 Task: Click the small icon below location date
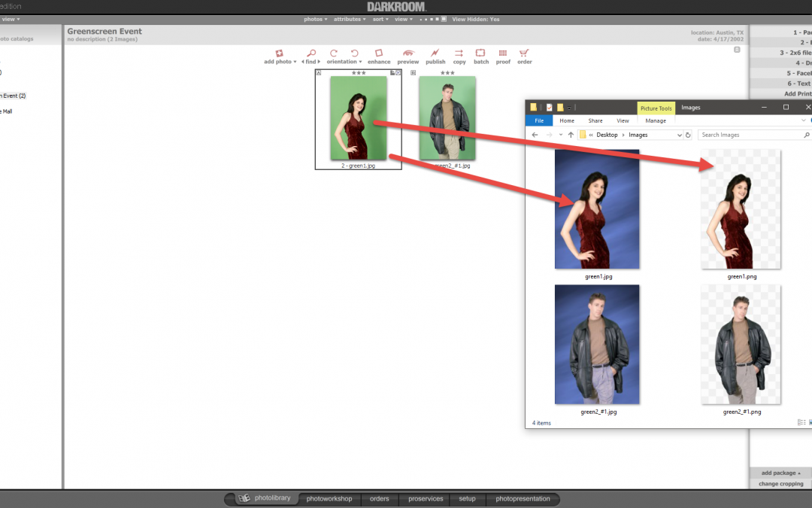click(737, 50)
